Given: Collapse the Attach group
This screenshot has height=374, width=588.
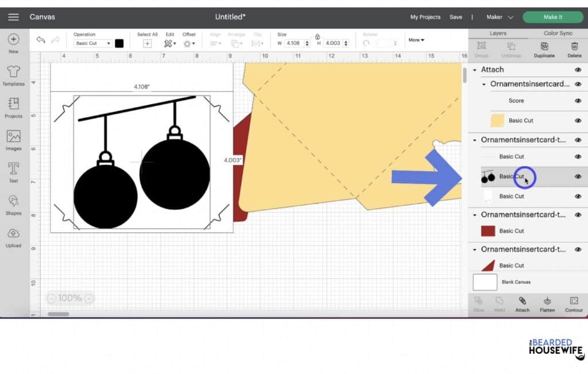Looking at the screenshot, I should pyautogui.click(x=474, y=69).
